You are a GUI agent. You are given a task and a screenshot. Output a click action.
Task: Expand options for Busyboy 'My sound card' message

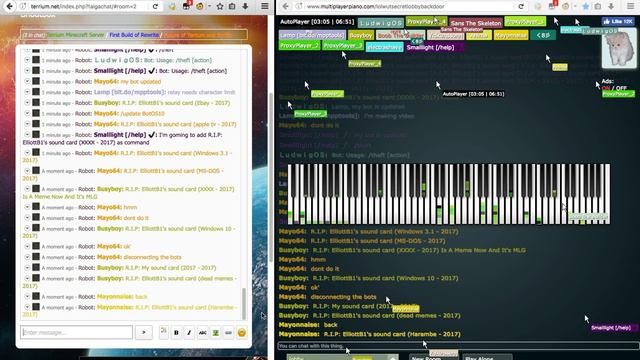[x=27, y=267]
